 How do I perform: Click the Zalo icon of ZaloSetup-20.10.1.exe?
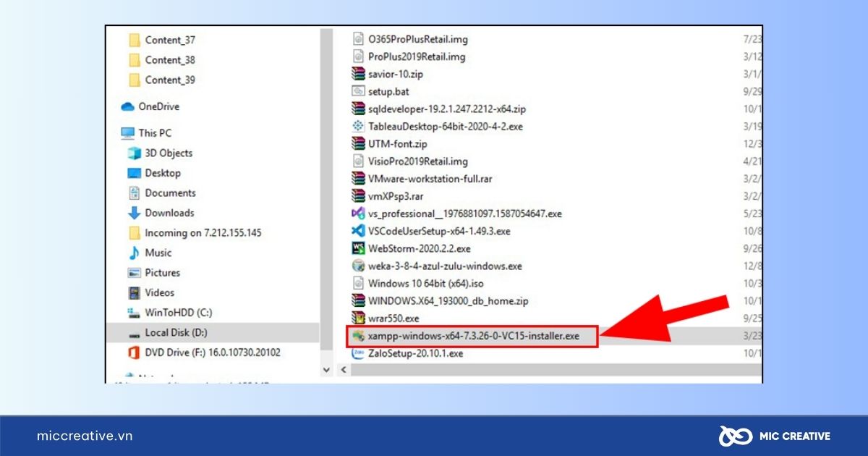pos(357,354)
